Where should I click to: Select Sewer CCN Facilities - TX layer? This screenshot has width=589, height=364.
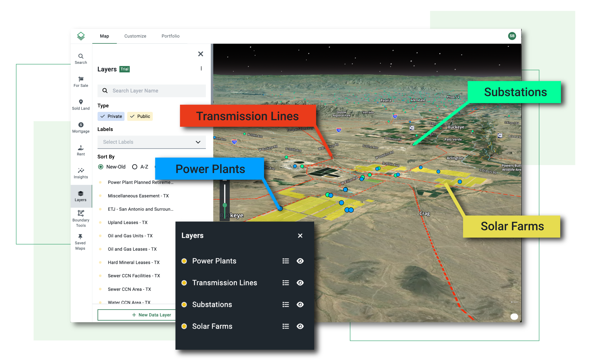pyautogui.click(x=134, y=276)
